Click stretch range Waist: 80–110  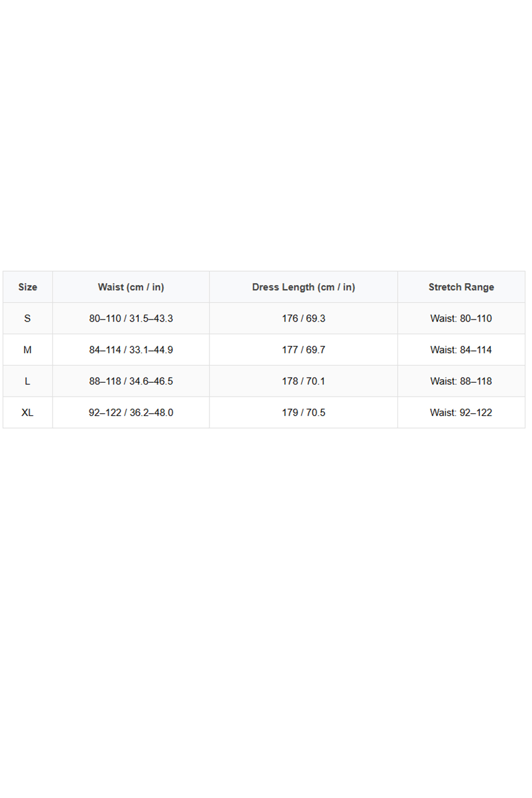tap(461, 318)
